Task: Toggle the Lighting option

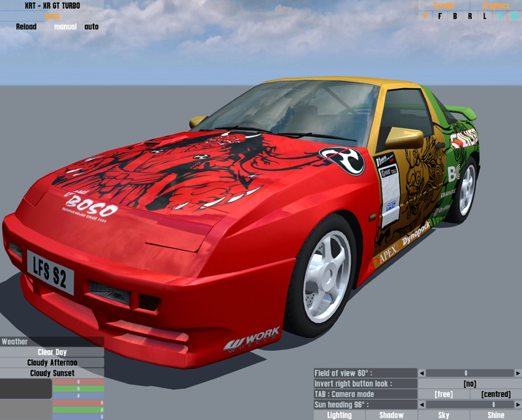Action: tap(339, 415)
